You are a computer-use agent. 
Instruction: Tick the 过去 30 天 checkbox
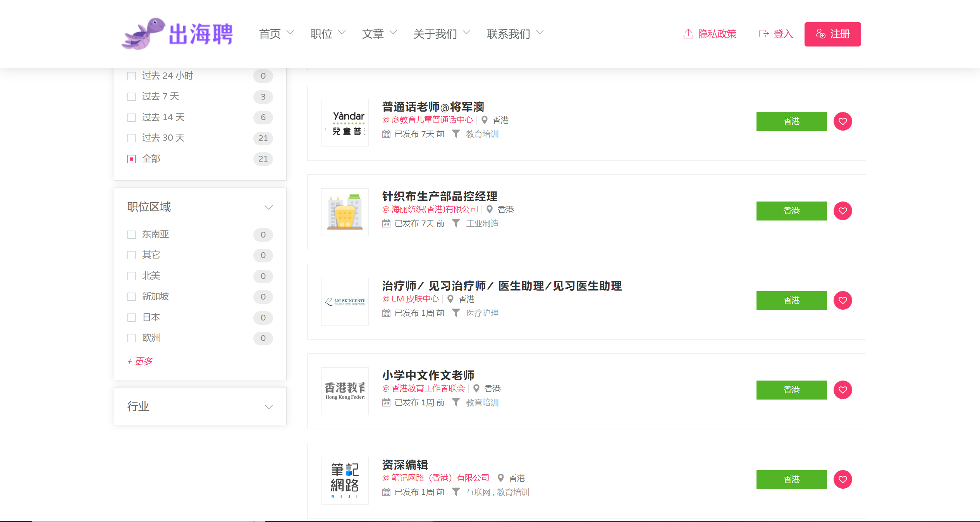tap(132, 138)
